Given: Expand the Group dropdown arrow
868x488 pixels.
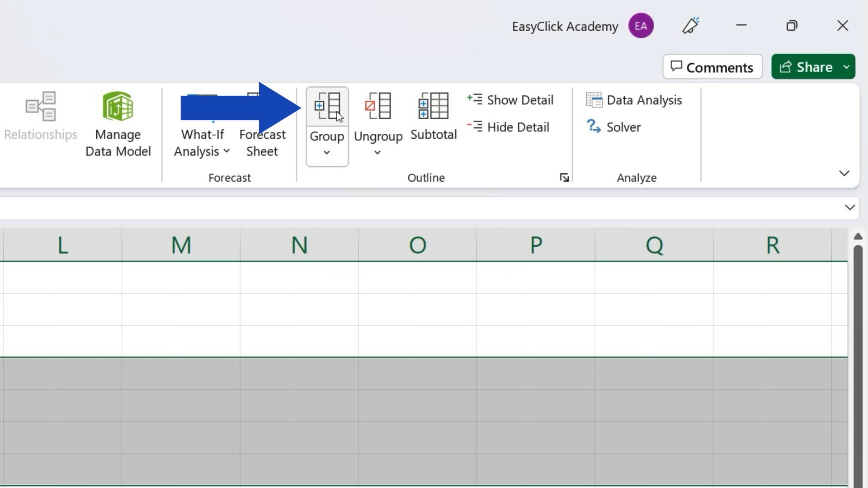Looking at the screenshot, I should click(x=327, y=153).
